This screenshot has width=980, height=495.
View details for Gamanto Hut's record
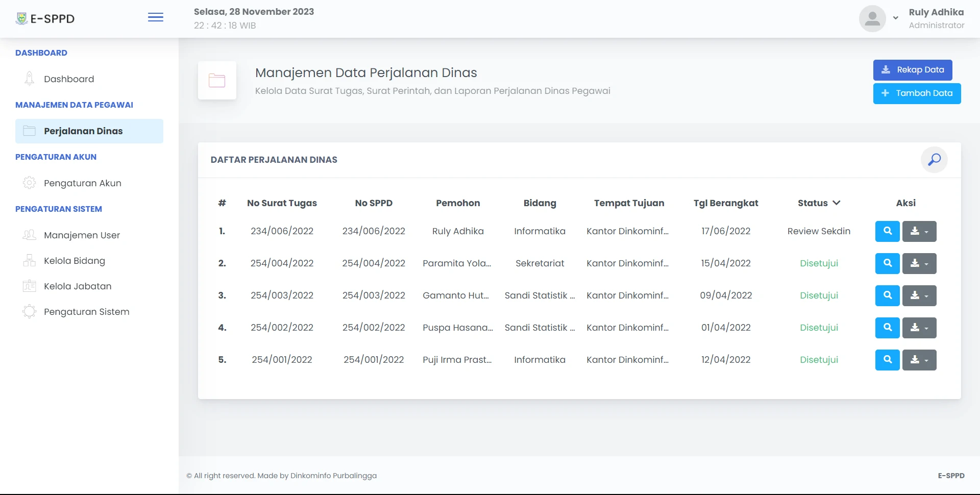[x=887, y=295]
